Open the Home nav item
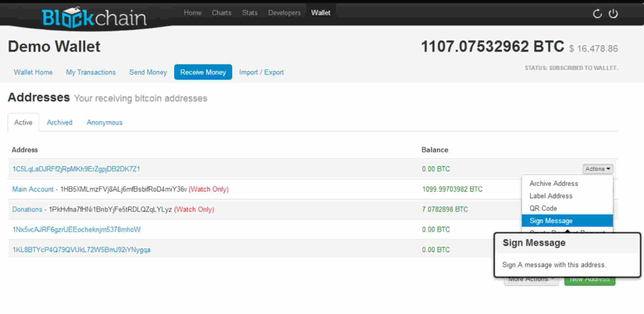This screenshot has width=644, height=314. [x=192, y=13]
